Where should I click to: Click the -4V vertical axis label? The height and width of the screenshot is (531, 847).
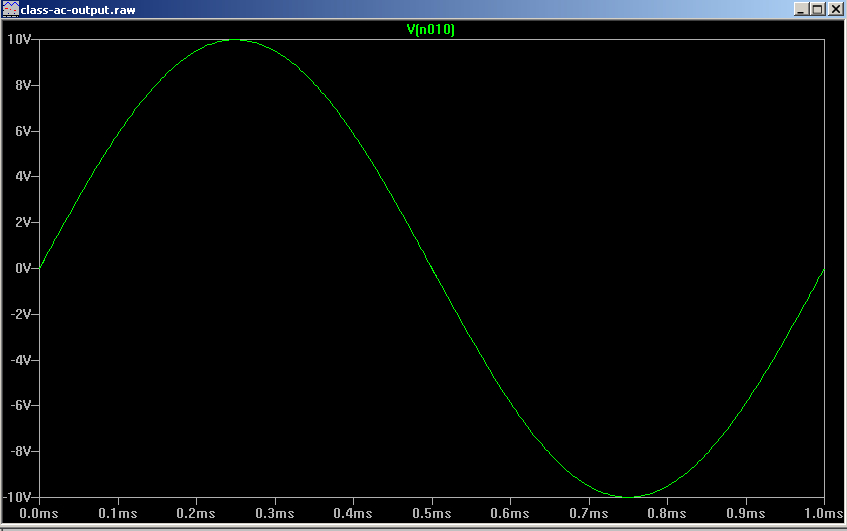(21, 360)
